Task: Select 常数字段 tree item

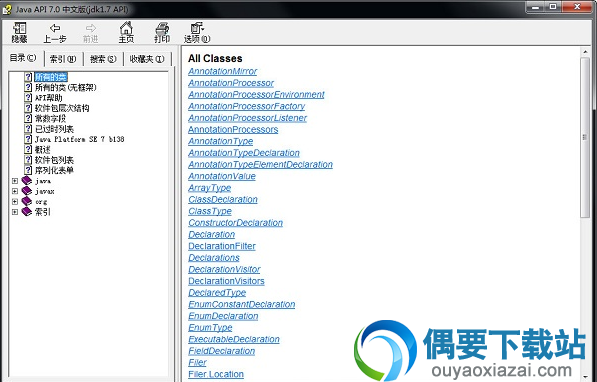Action: [50, 118]
